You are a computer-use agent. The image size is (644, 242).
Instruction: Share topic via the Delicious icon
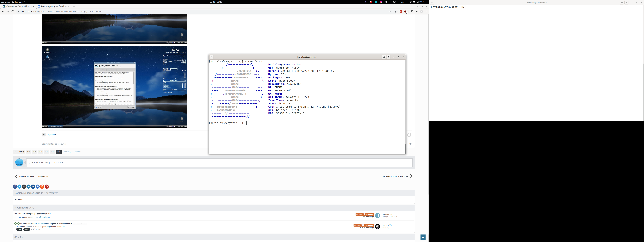[x=37, y=186]
